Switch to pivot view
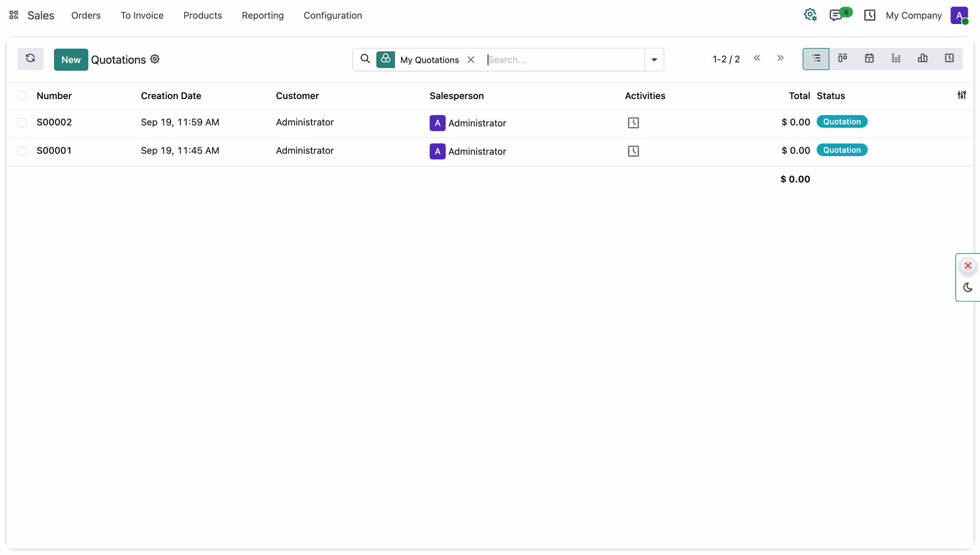The image size is (980, 555). [x=896, y=59]
